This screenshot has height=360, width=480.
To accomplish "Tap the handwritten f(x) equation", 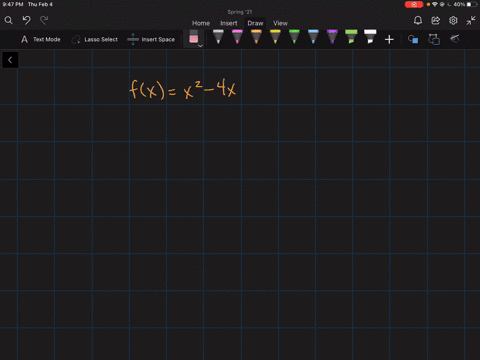I will click(183, 89).
